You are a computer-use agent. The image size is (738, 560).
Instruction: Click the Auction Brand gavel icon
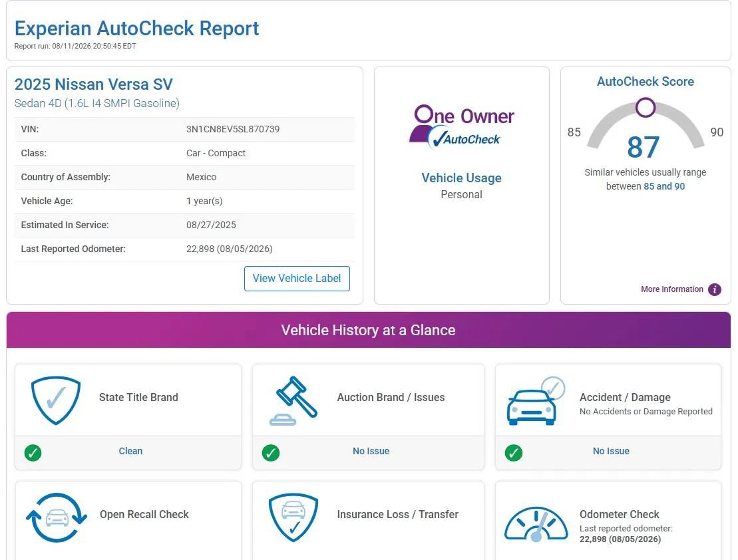tap(293, 400)
